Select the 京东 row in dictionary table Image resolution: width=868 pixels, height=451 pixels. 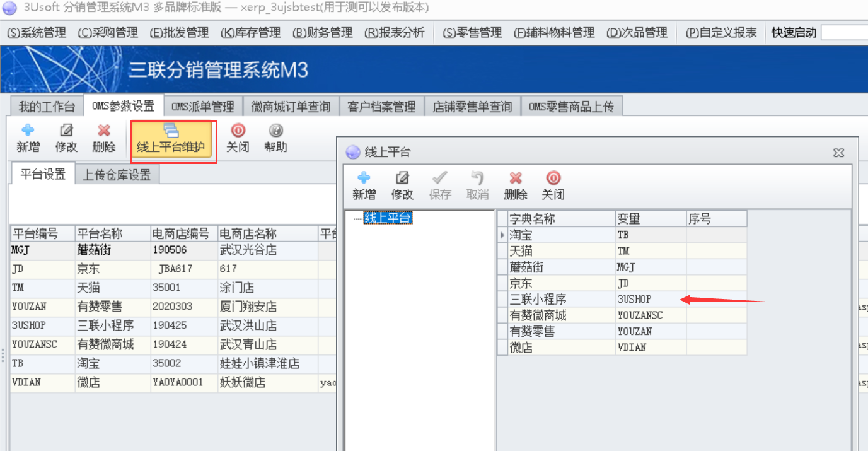[622, 283]
